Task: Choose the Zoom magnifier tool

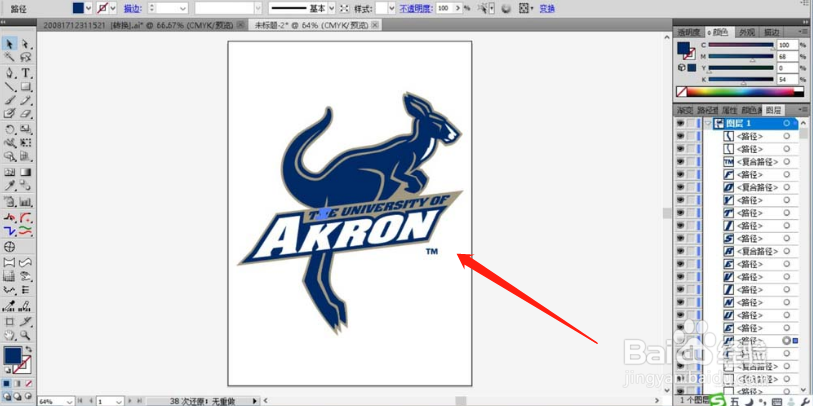Action: [x=25, y=335]
